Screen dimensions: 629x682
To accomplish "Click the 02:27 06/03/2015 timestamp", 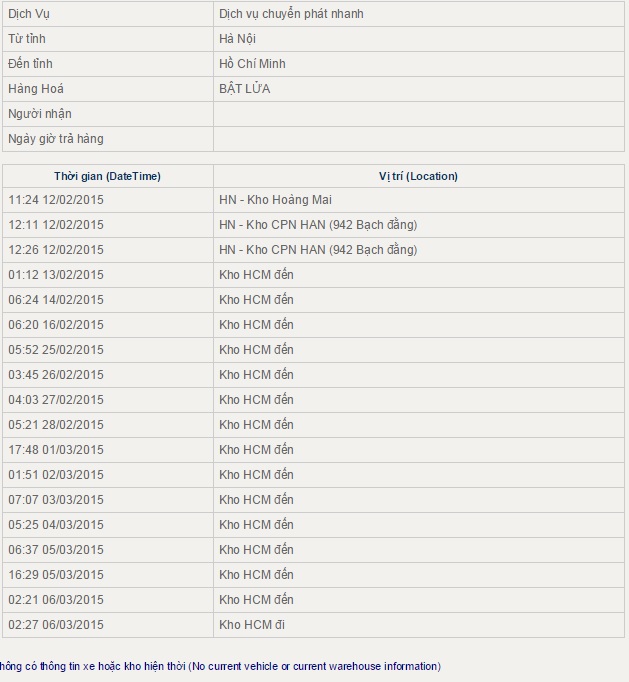I will [56, 625].
